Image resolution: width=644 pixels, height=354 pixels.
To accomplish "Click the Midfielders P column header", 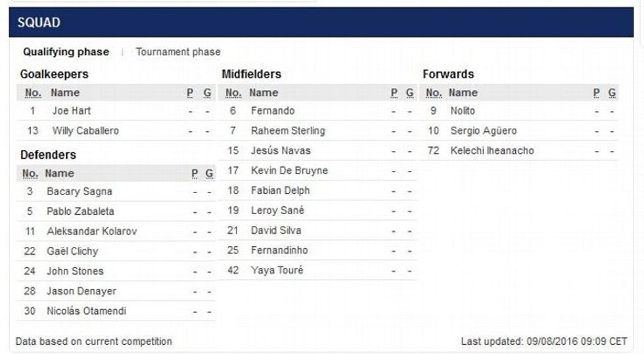I will coord(394,93).
